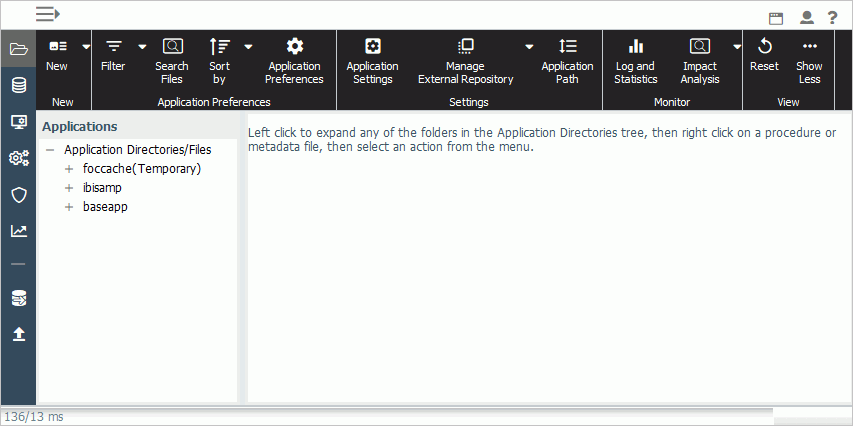This screenshot has width=853, height=426.
Task: Click Application Path ribbon button
Action: [567, 61]
